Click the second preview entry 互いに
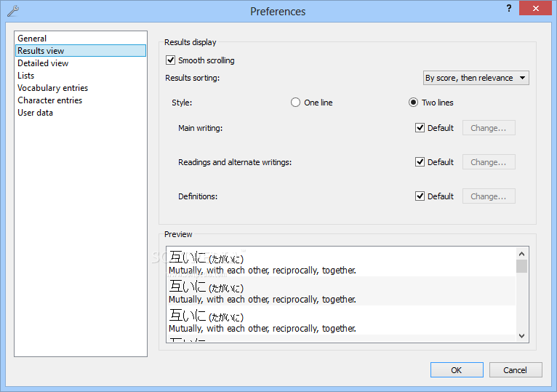The width and height of the screenshot is (557, 392). 187,286
